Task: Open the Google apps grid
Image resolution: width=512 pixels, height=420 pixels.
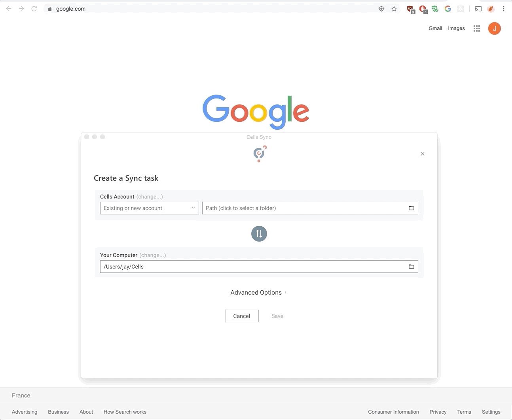Action: 477,28
